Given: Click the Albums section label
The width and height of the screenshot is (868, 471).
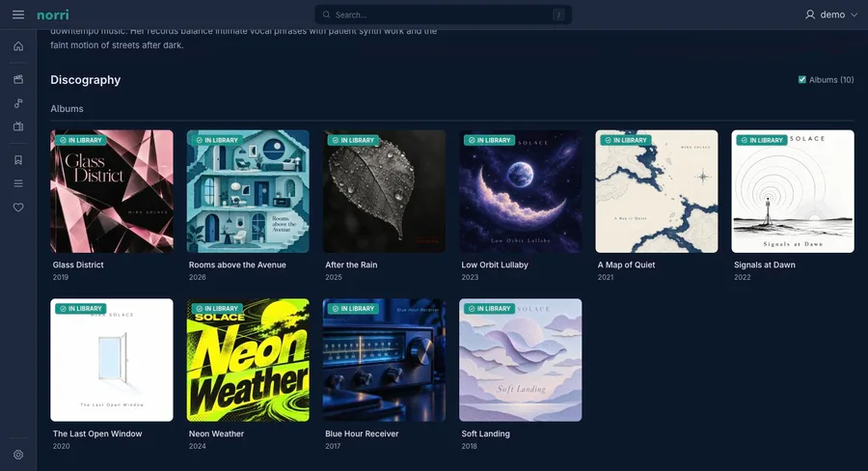Looking at the screenshot, I should [67, 109].
